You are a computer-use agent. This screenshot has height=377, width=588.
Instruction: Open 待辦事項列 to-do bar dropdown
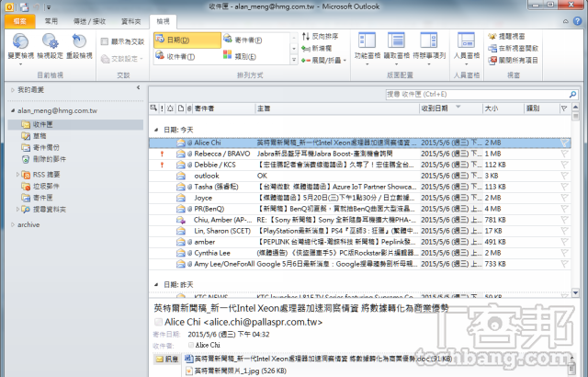tap(429, 50)
